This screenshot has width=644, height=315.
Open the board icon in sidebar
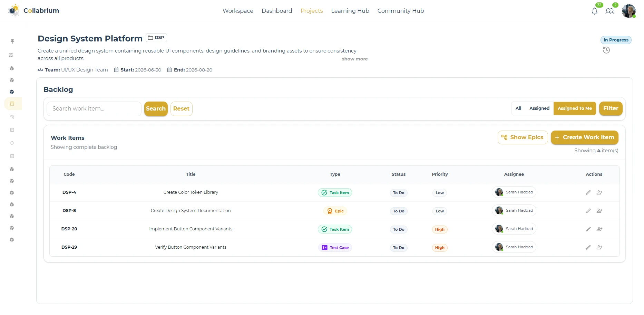tap(12, 130)
